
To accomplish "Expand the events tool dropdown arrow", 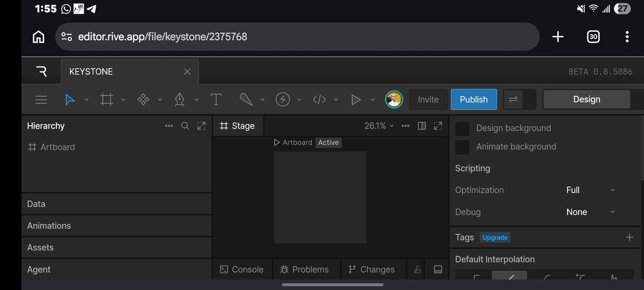I will coord(299,99).
